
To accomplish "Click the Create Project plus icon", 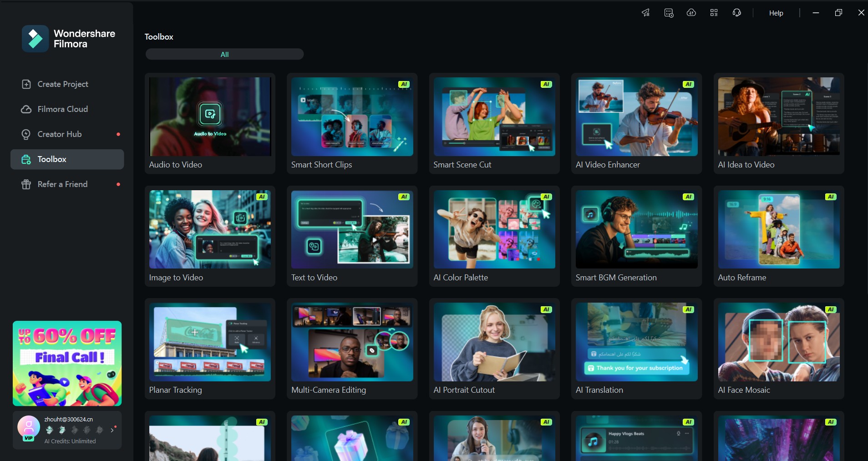I will (26, 84).
